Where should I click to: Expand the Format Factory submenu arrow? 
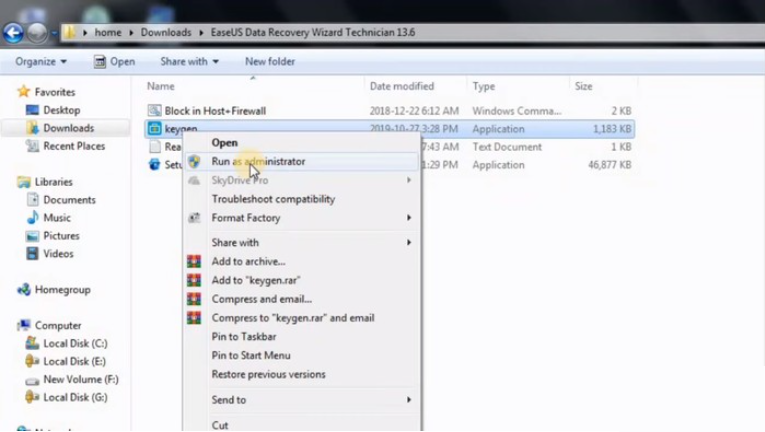pyautogui.click(x=409, y=218)
